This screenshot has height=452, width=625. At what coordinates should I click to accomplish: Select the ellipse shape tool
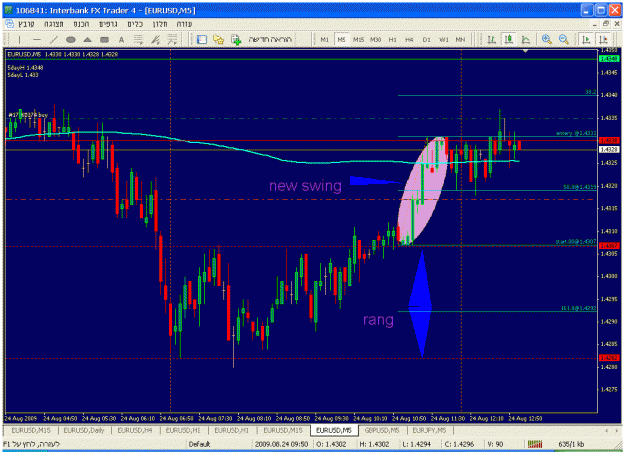click(x=71, y=39)
